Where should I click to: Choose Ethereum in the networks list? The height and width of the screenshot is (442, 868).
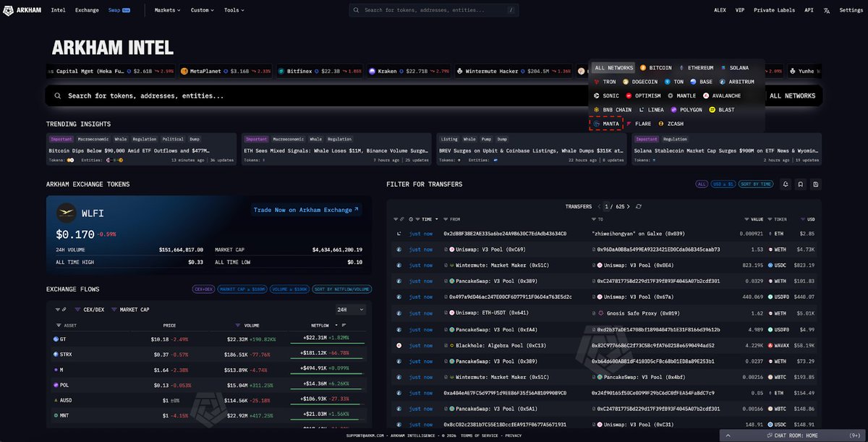click(696, 68)
